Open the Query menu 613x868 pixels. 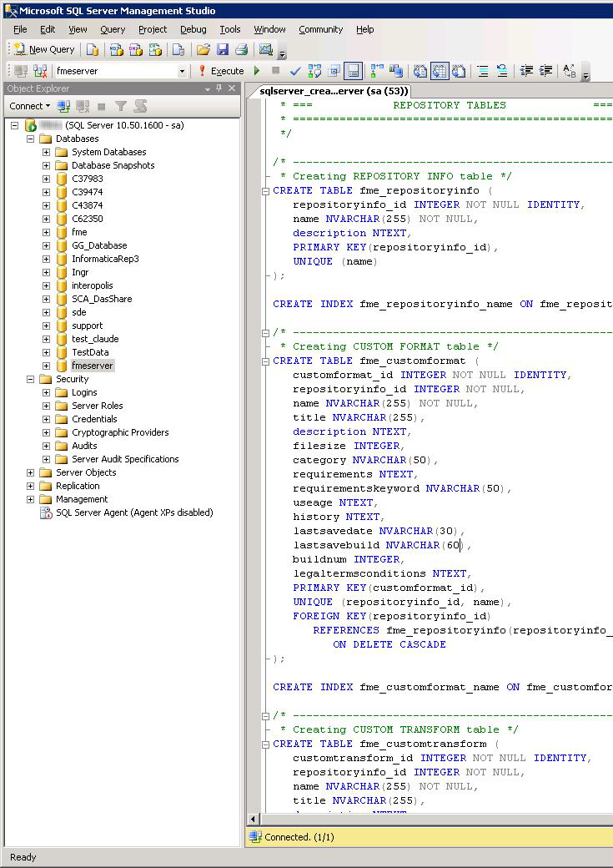(113, 29)
